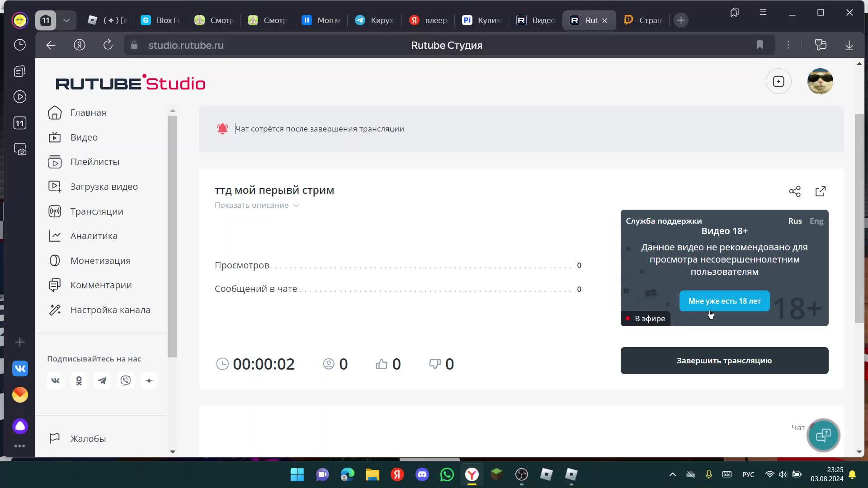This screenshot has height=488, width=868.
Task: Open the stream via the external link icon
Action: (x=821, y=191)
